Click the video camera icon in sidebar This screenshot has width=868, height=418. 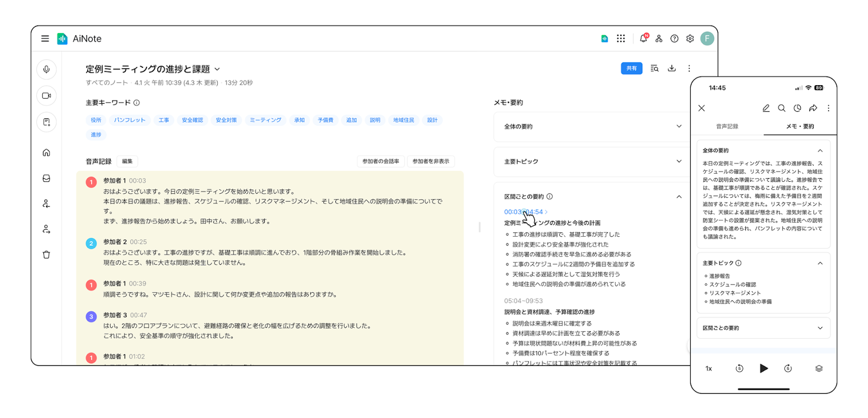point(47,96)
